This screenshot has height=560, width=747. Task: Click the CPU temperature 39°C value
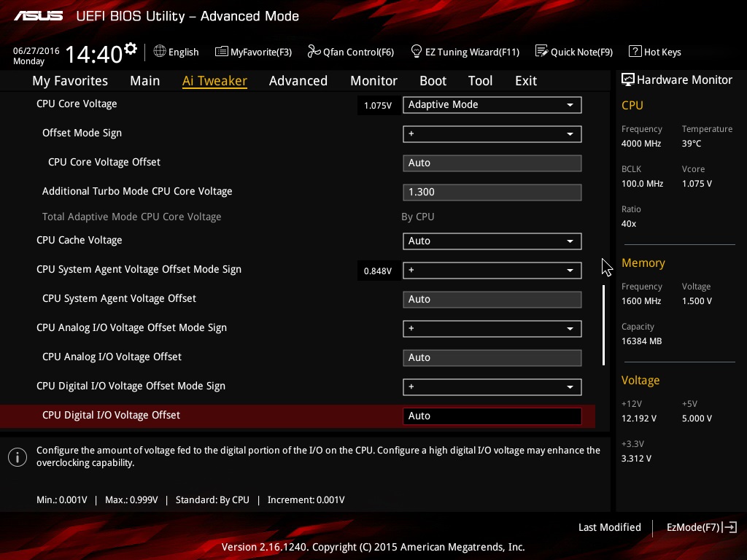click(x=692, y=144)
